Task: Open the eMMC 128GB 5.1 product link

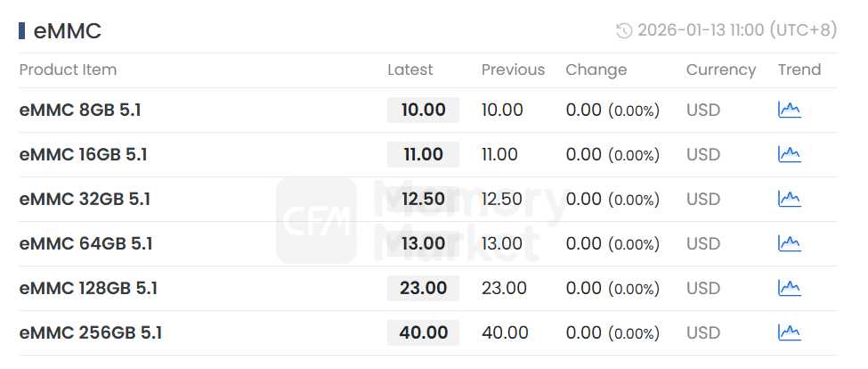Action: (88, 289)
